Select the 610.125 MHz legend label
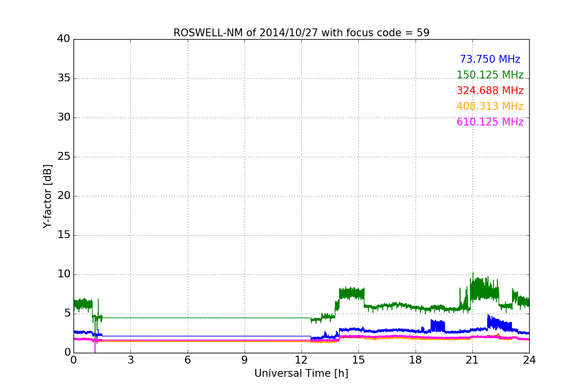Viewport: 588px width, 392px height. click(x=490, y=122)
